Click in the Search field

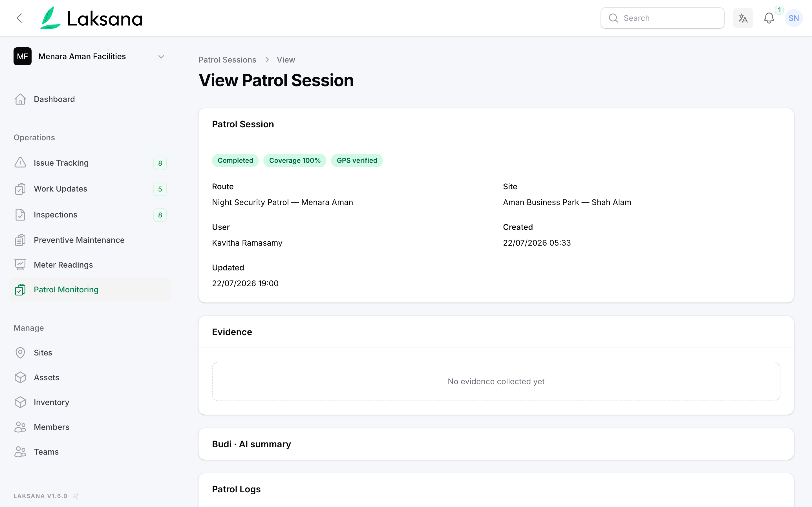[x=662, y=18]
